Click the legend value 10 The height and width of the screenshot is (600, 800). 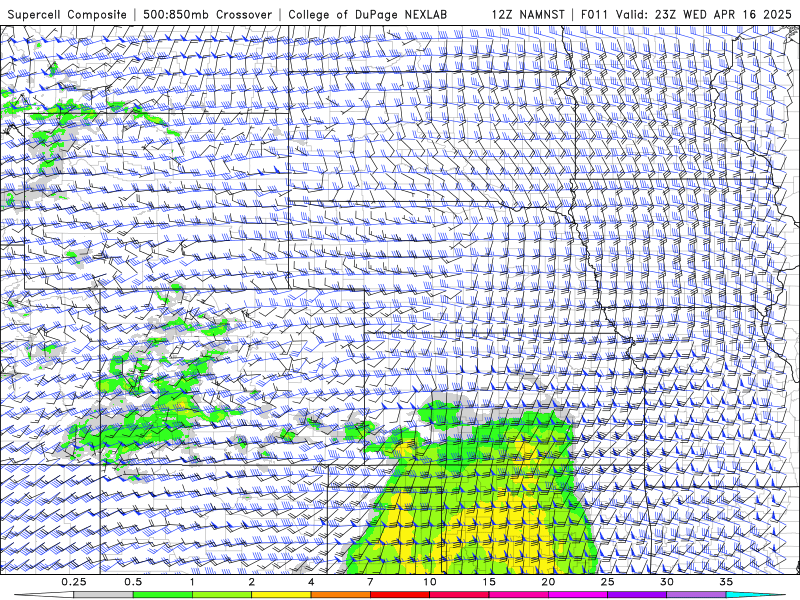pos(430,582)
